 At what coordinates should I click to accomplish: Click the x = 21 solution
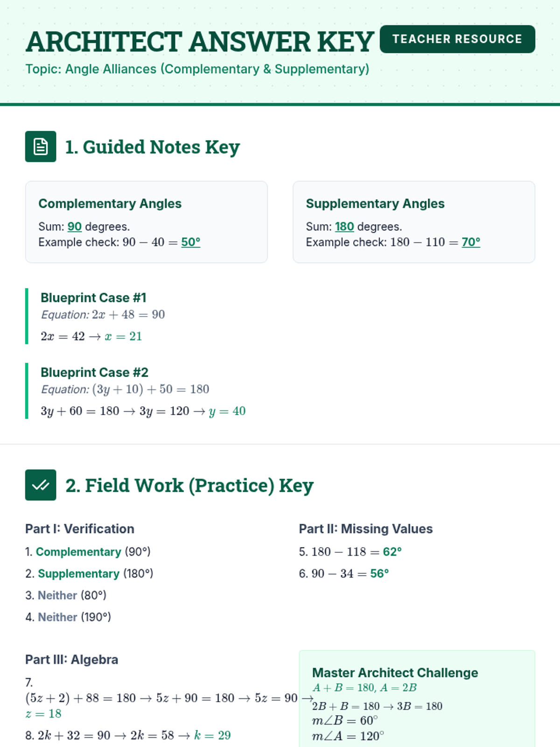(123, 336)
